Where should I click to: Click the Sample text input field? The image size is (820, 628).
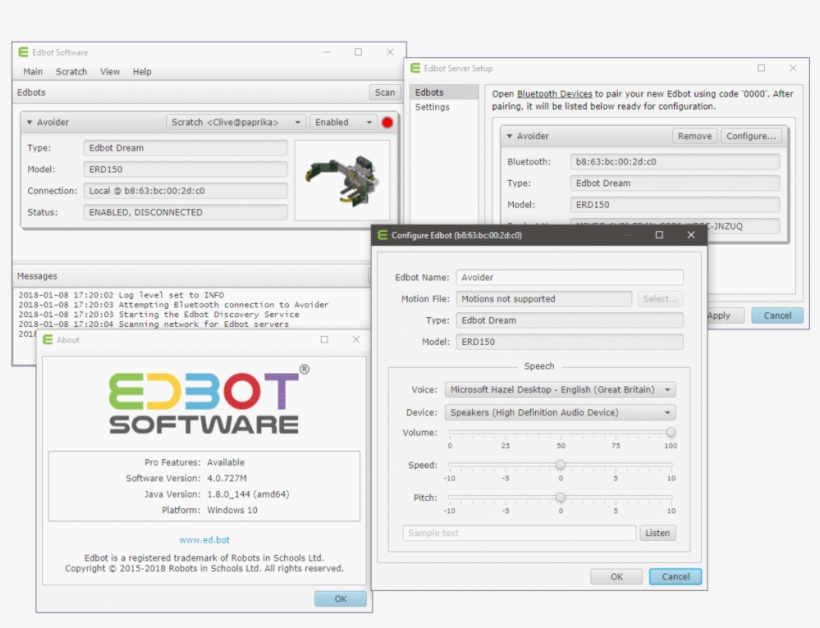coord(519,533)
